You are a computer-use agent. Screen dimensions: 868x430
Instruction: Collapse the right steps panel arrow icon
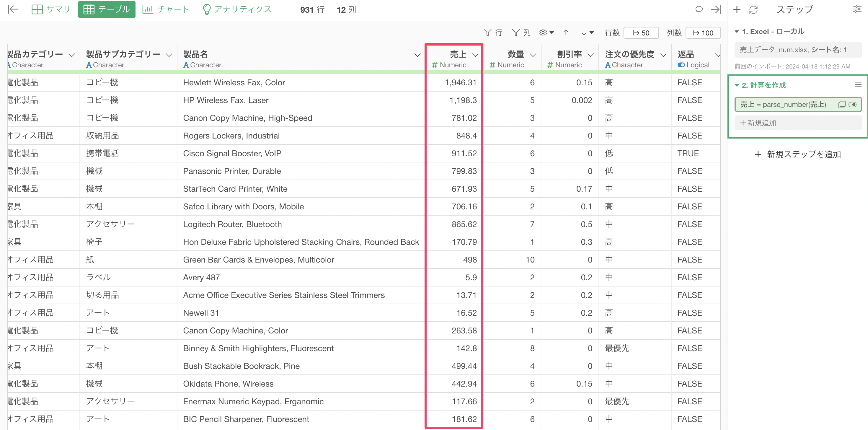coord(715,9)
